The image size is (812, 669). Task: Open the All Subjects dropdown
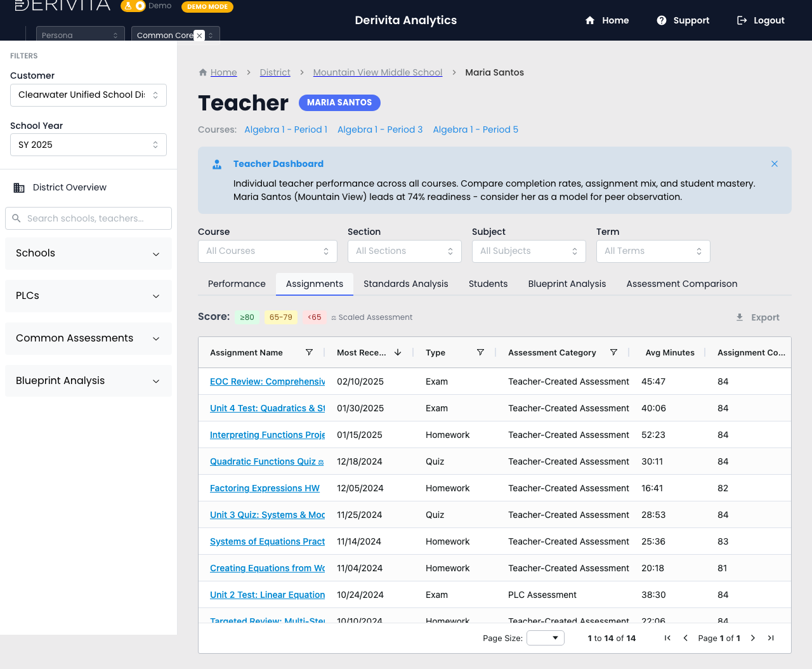pyautogui.click(x=529, y=251)
